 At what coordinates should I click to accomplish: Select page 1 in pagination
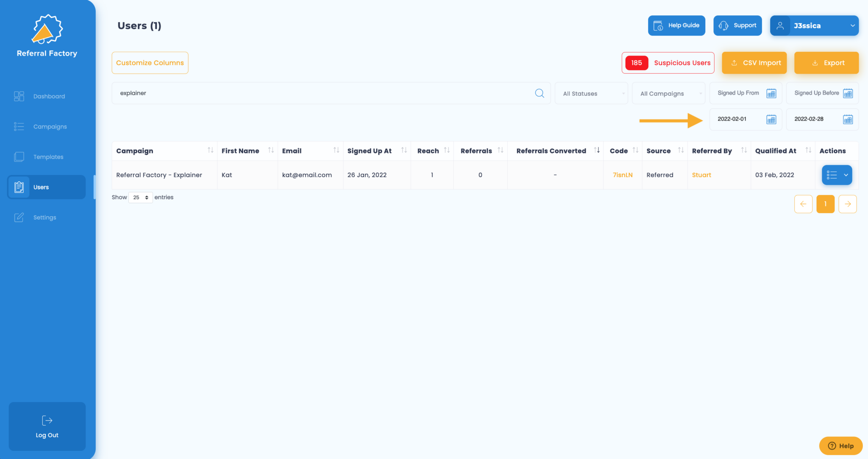[825, 204]
